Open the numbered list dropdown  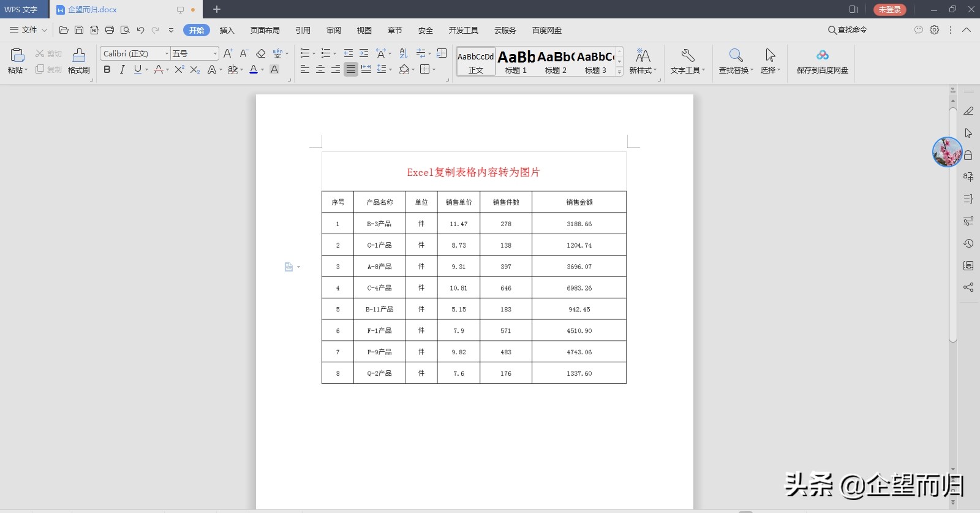pyautogui.click(x=334, y=53)
